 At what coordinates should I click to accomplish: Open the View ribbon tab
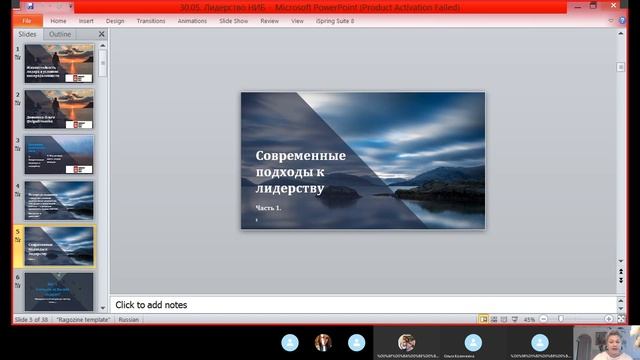click(297, 21)
